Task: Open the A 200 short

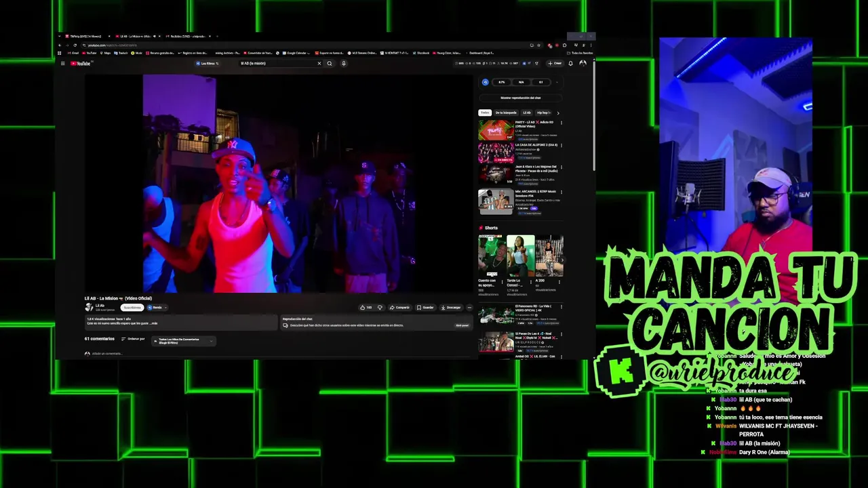Action: pos(549,256)
